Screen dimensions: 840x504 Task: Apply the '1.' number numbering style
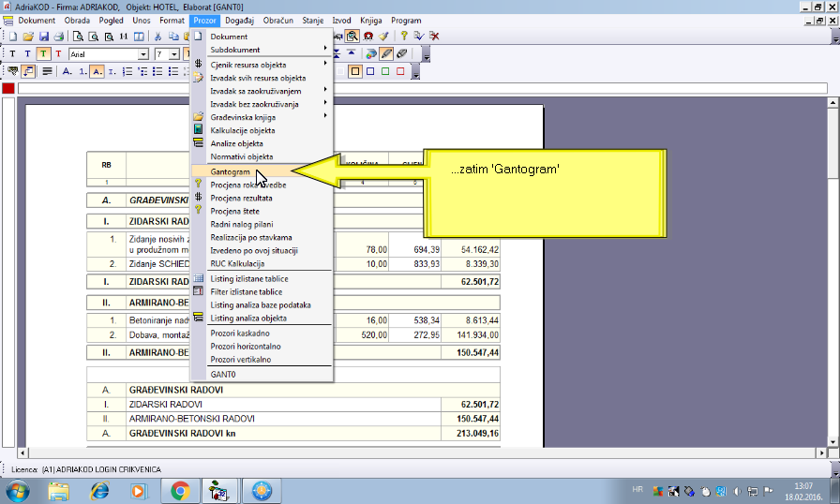point(82,71)
